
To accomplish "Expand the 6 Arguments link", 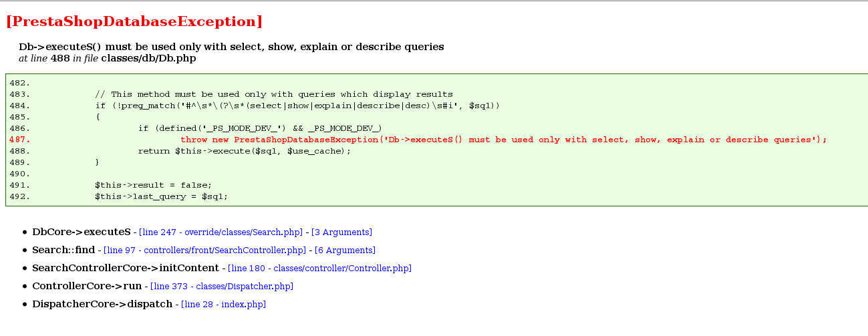I will point(345,250).
